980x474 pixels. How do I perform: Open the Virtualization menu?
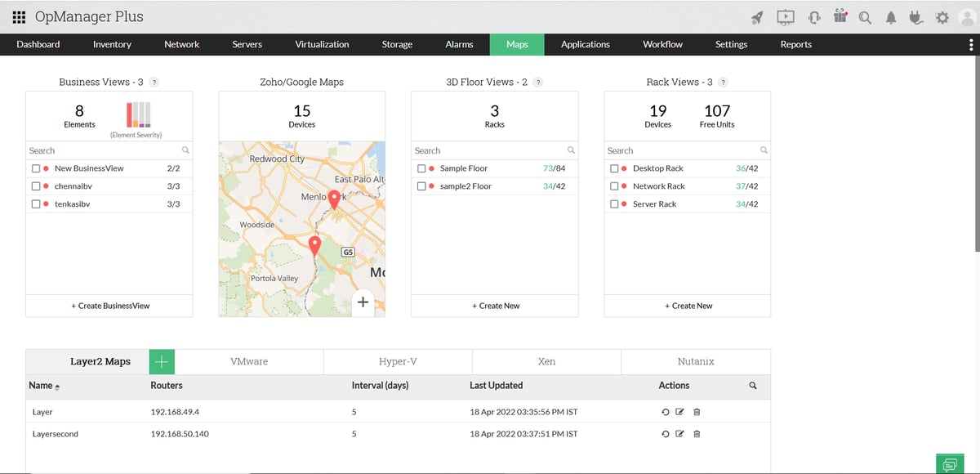321,44
